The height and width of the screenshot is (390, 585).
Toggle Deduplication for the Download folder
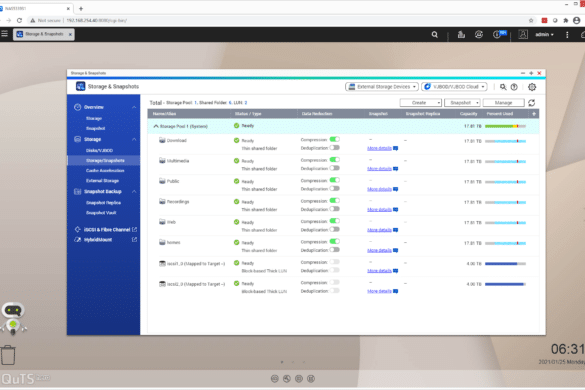click(335, 148)
